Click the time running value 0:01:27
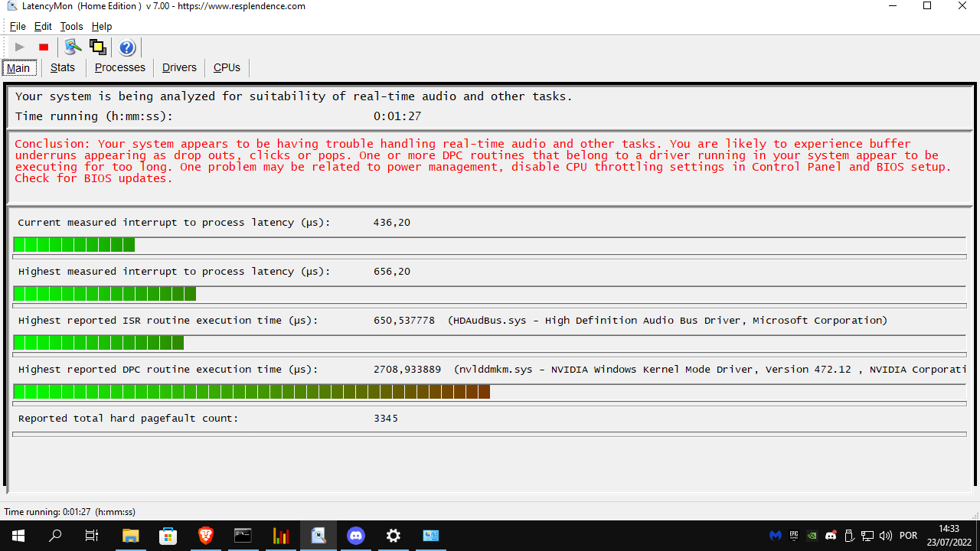Viewport: 980px width, 551px height. [397, 116]
